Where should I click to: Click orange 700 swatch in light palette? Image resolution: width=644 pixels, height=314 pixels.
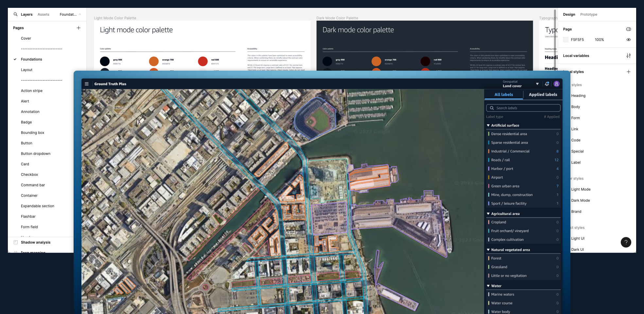(x=154, y=61)
